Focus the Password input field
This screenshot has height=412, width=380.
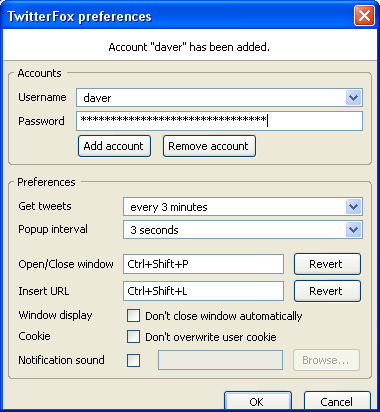pyautogui.click(x=219, y=121)
